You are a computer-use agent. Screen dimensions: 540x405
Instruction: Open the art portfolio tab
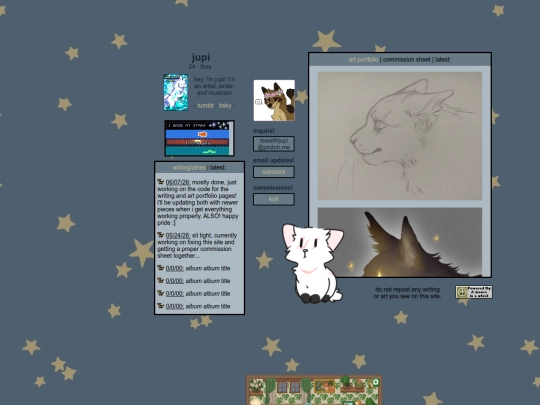tap(363, 60)
